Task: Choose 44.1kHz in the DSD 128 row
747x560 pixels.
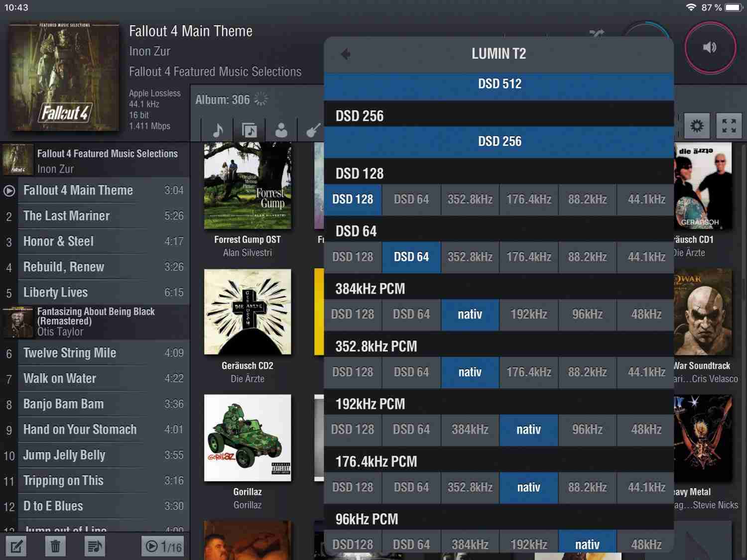Action: click(646, 200)
